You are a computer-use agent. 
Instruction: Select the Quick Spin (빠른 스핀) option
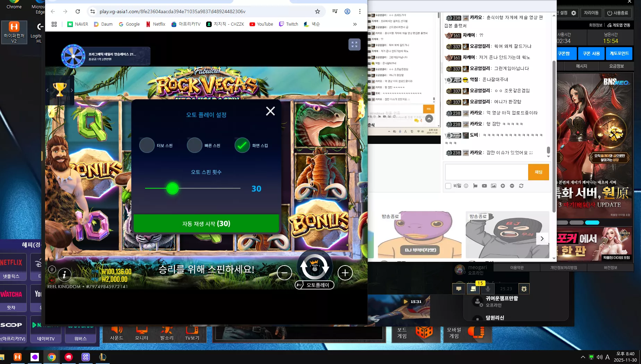194,145
